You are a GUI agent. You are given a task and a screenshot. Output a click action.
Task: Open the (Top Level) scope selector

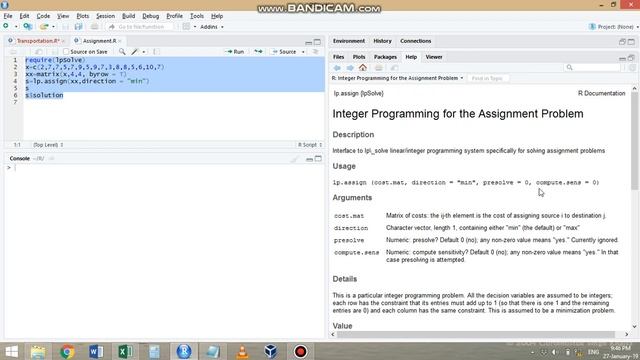tap(48, 145)
